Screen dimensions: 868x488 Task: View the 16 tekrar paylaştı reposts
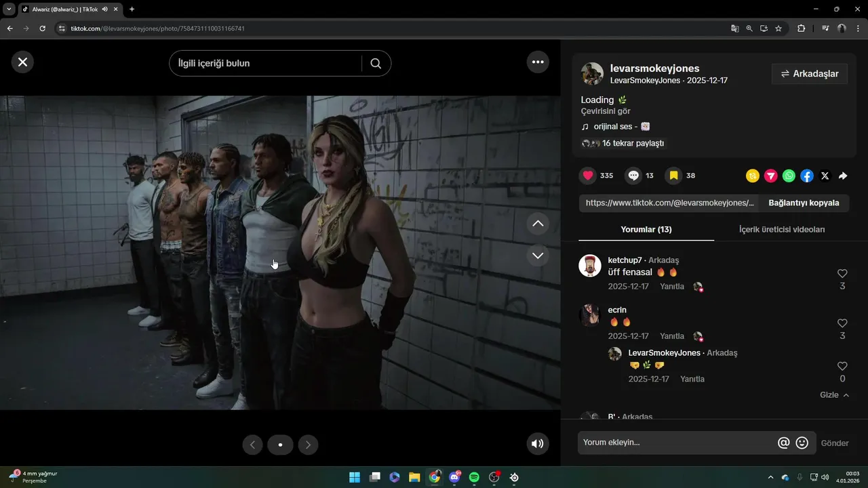coord(623,144)
